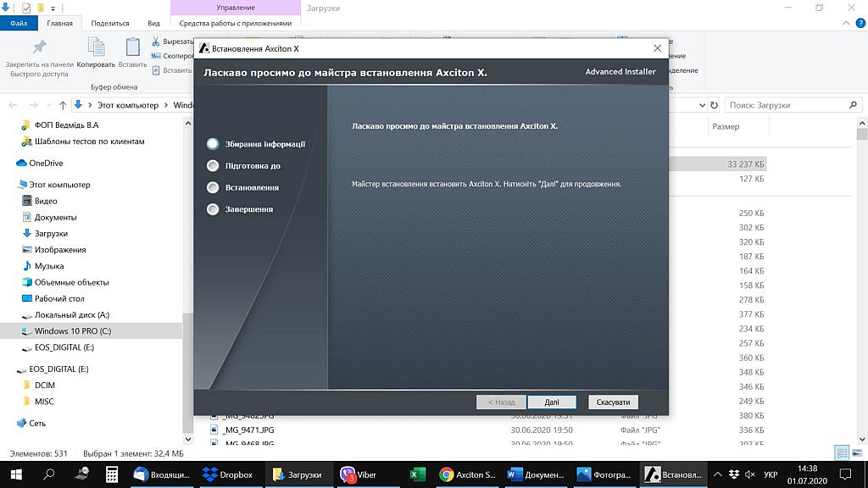Select Шаблоны тестов по клиентам folder
Viewport: 868px width, 488px height.
pos(89,141)
